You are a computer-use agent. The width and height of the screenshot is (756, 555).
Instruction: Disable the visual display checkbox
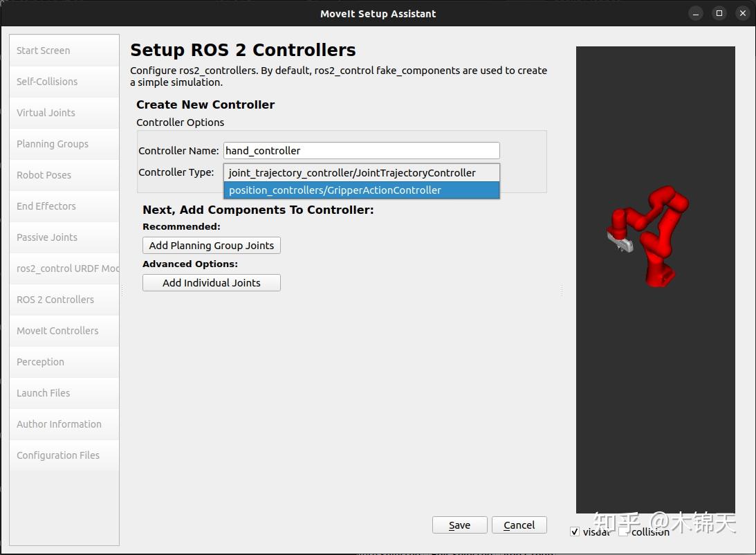(x=575, y=531)
